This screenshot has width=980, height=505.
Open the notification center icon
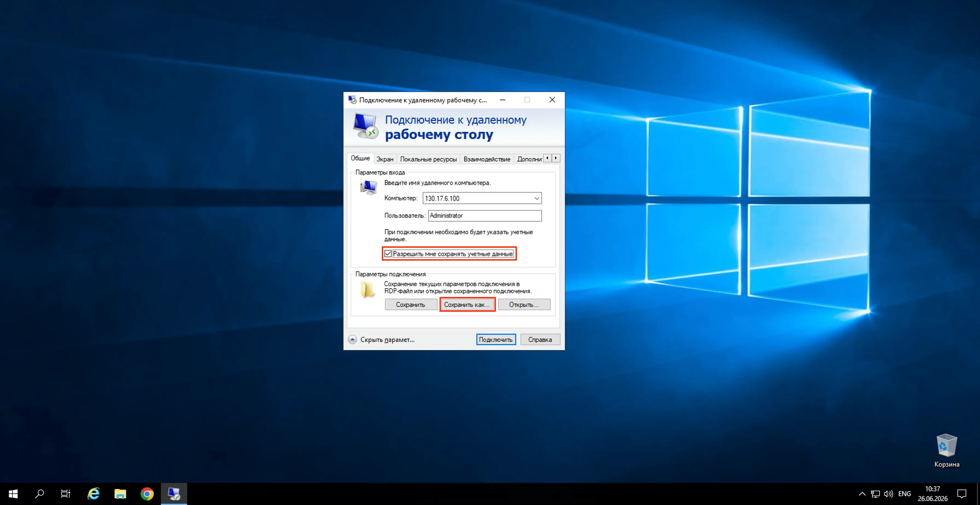click(x=961, y=494)
